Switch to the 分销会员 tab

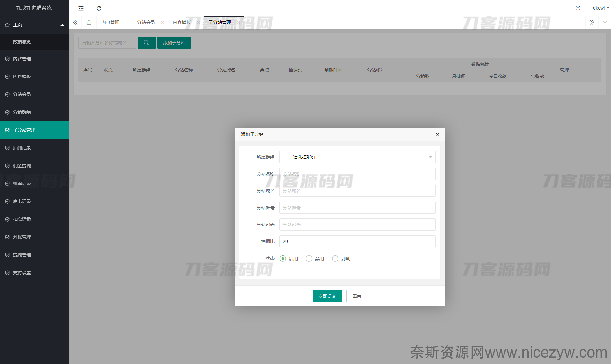(146, 22)
